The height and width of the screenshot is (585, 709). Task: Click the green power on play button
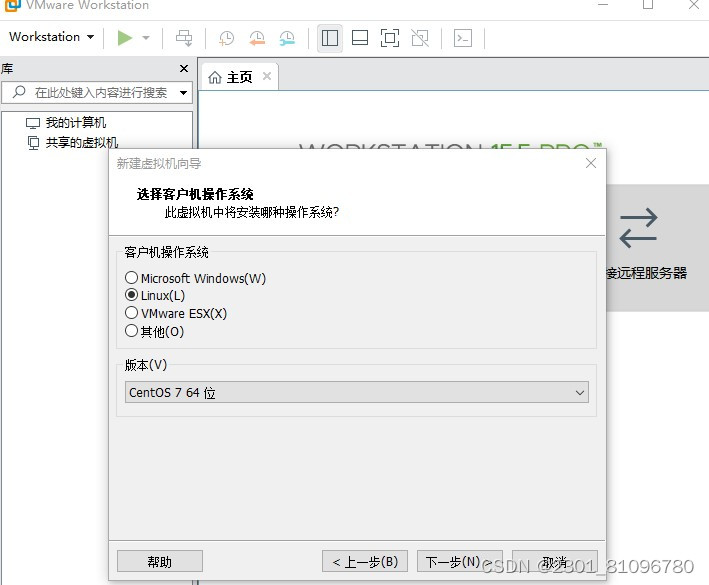click(x=125, y=38)
